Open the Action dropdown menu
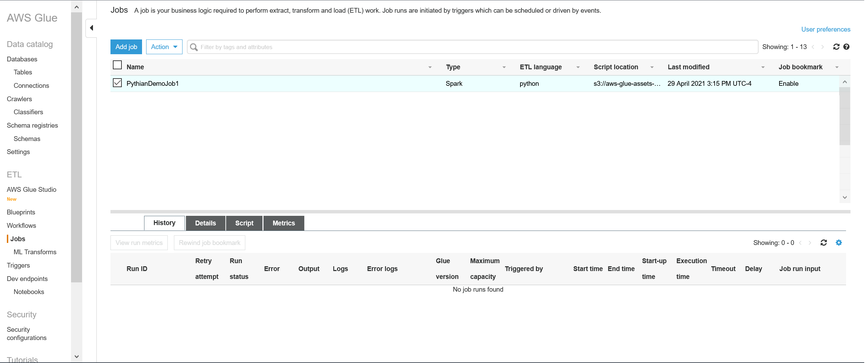 click(x=164, y=47)
